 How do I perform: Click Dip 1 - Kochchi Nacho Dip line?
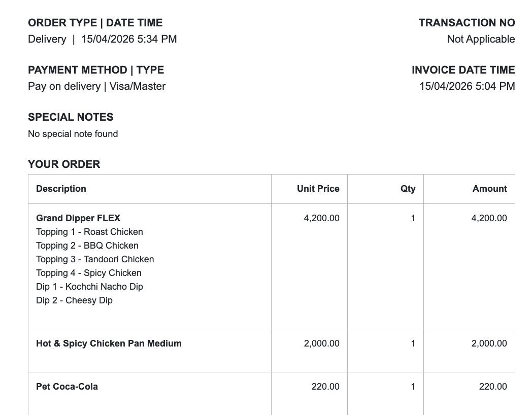89,287
